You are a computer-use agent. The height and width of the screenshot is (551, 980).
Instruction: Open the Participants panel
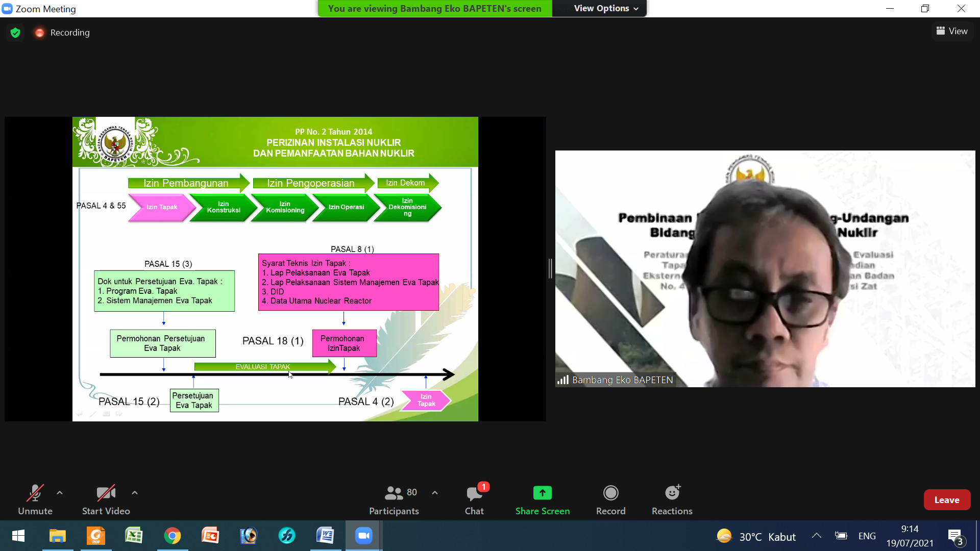394,499
